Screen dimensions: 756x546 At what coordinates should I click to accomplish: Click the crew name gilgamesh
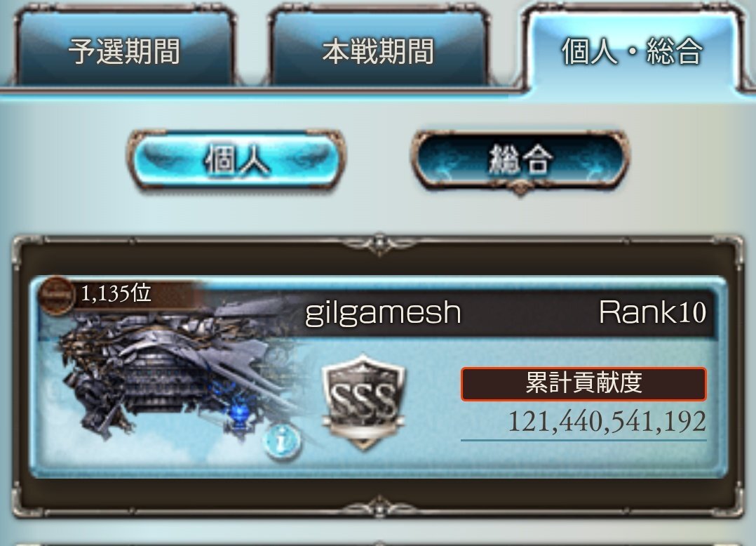click(384, 314)
